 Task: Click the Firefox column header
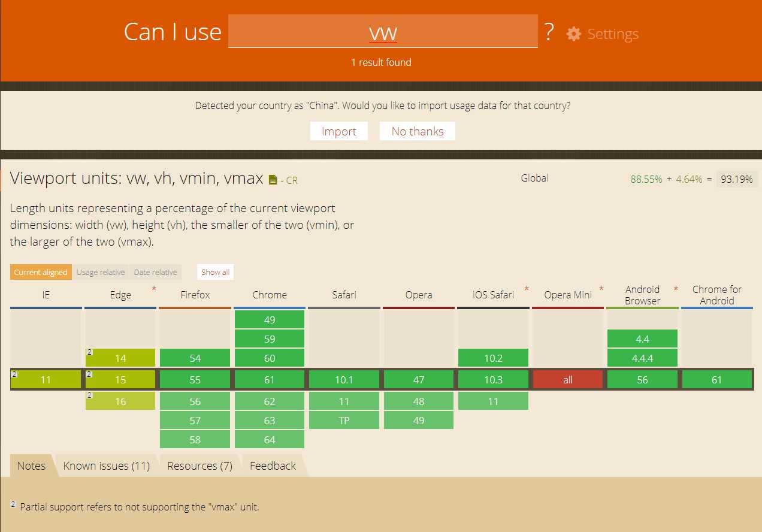(195, 295)
